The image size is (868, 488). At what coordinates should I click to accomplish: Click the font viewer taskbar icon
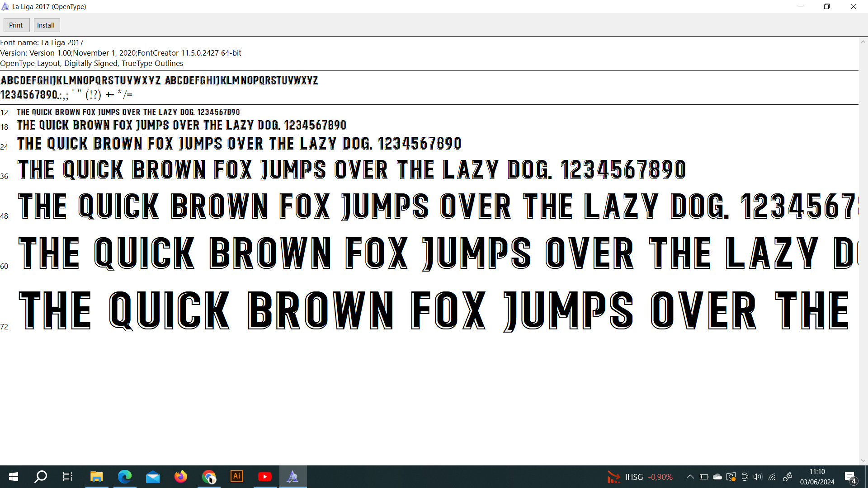293,477
